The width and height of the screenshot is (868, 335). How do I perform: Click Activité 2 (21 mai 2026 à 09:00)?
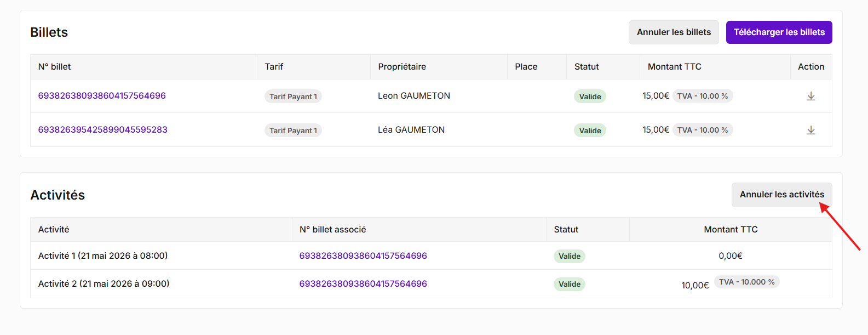coord(104,284)
